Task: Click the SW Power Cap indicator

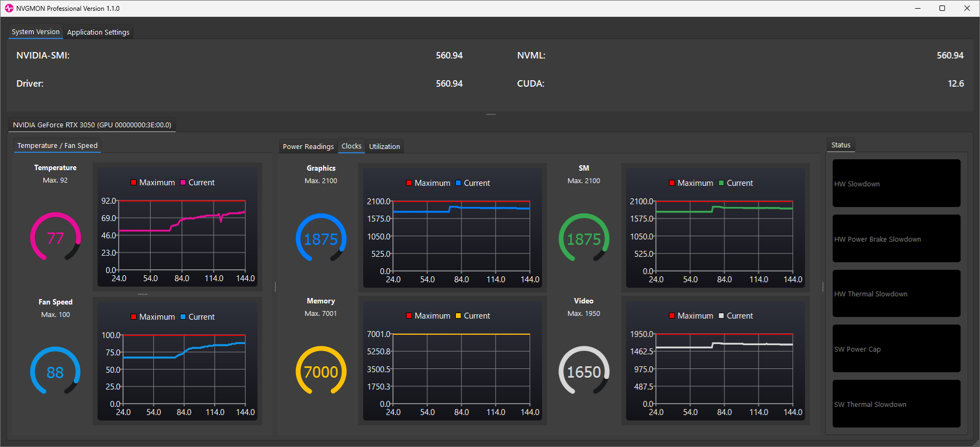Action: (x=897, y=348)
